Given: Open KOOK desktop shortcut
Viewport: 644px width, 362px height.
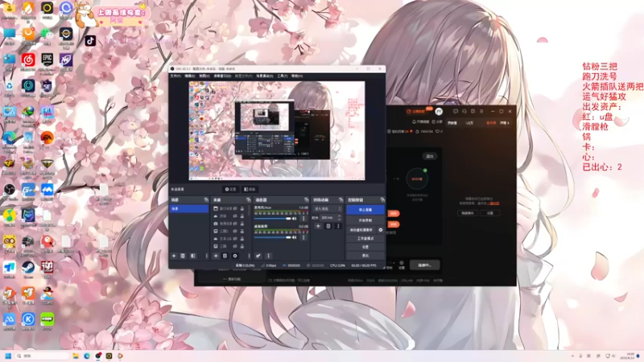Looking at the screenshot, I should [47, 319].
